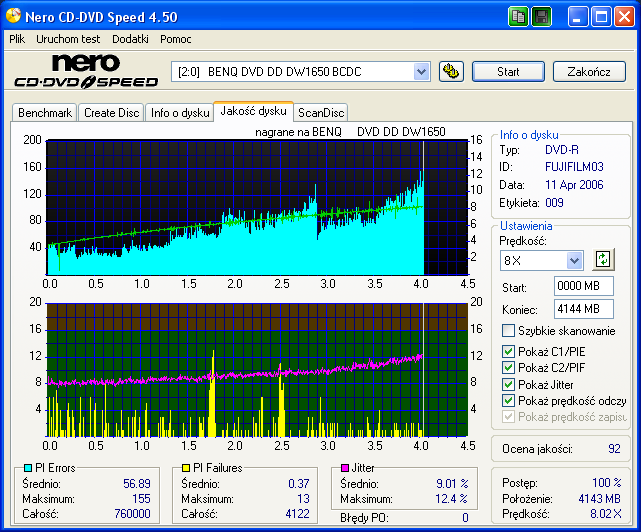Click PI Failures average value 0.37
This screenshot has height=532, width=641.
(x=298, y=484)
